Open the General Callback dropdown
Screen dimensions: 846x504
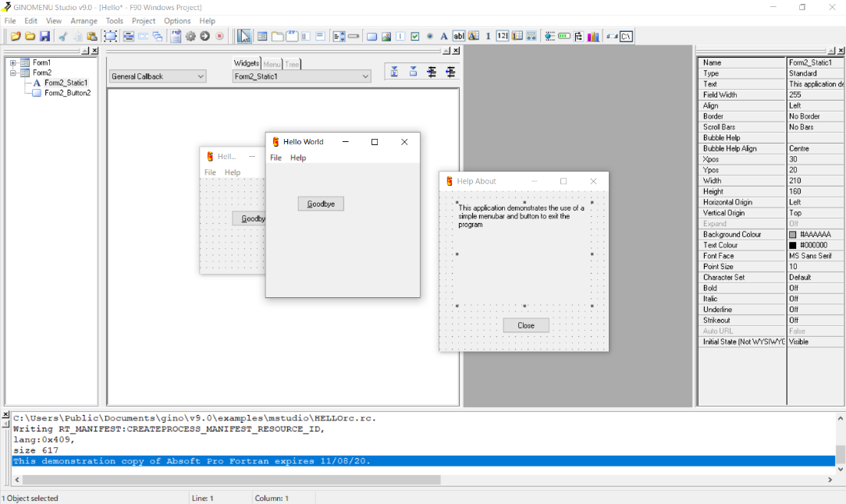[x=158, y=76]
